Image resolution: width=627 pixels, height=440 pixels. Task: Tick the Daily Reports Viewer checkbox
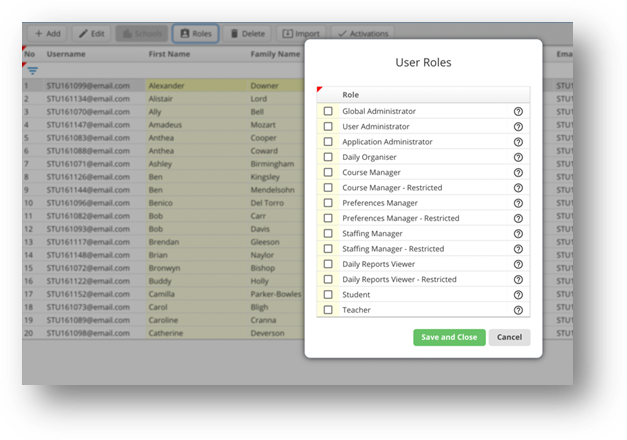328,264
